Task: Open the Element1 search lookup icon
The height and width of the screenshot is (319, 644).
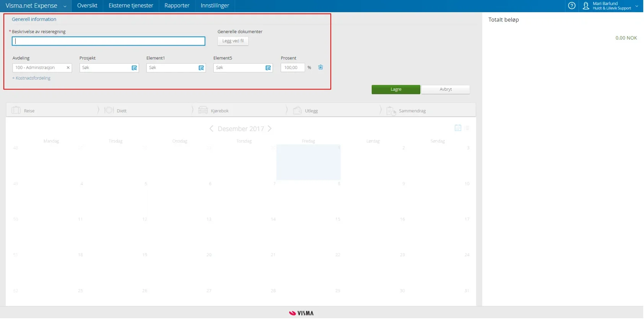Action: pyautogui.click(x=201, y=68)
